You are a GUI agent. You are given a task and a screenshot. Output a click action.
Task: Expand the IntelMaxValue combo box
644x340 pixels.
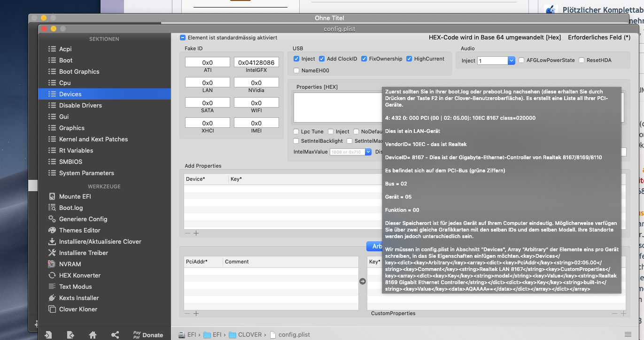(368, 152)
